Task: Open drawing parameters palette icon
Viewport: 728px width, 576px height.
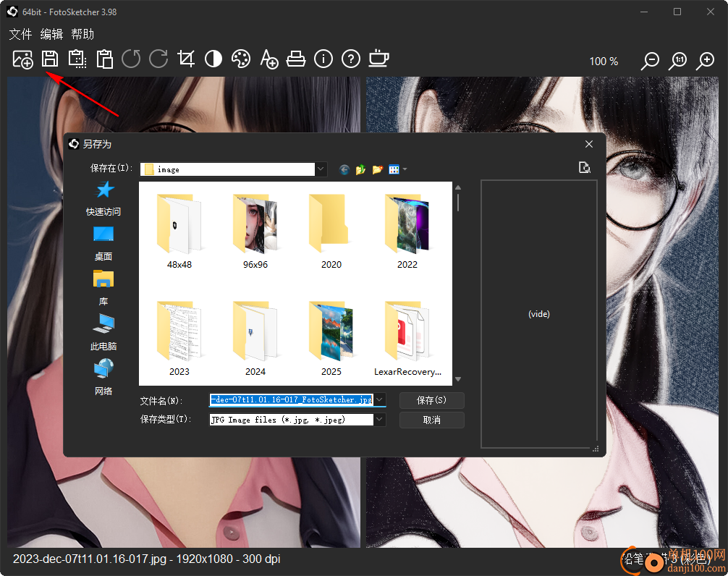Action: click(241, 59)
